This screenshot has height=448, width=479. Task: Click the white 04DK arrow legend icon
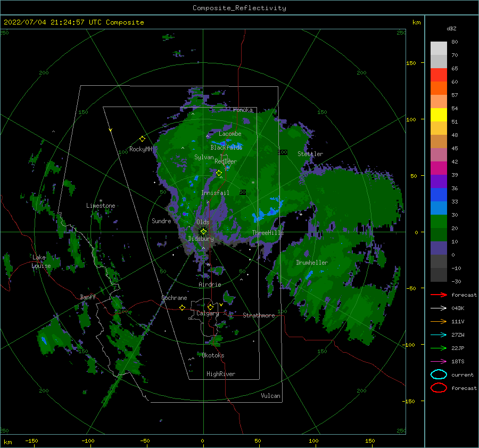[439, 308]
